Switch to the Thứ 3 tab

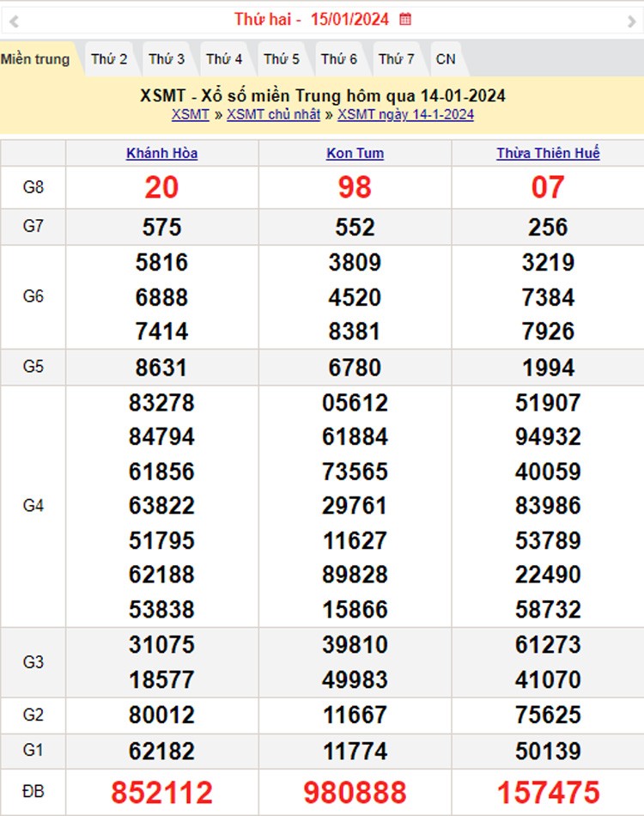point(167,59)
